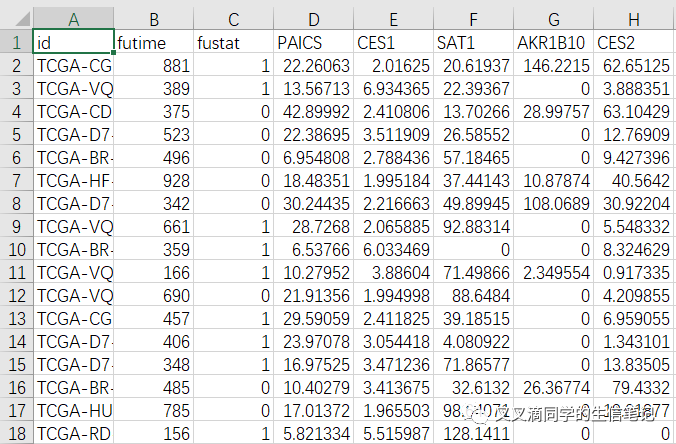676x444 pixels.
Task: Select cell with futime value 881
Action: (154, 66)
